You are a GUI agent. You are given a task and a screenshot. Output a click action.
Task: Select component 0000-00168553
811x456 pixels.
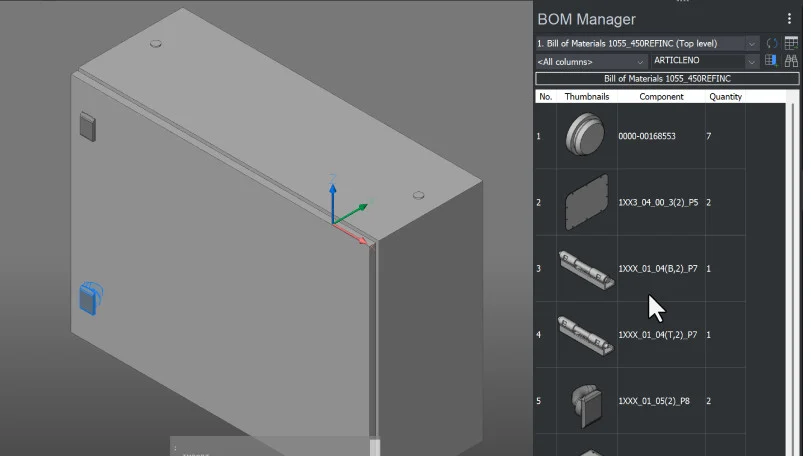647,136
